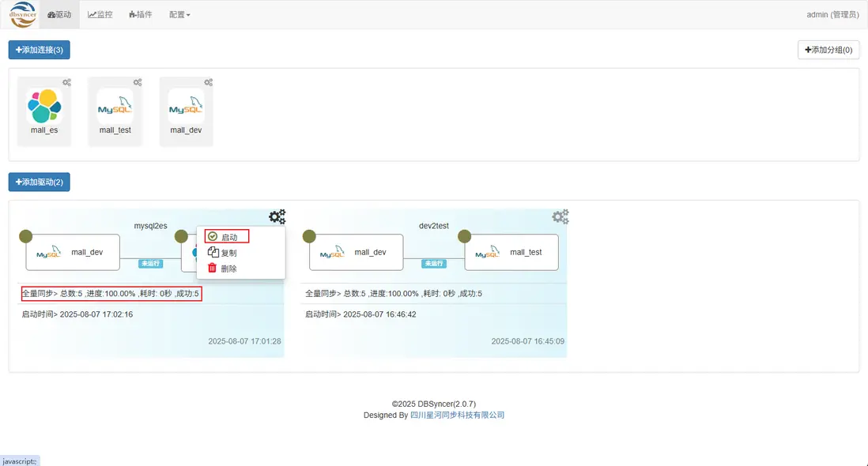Image resolution: width=868 pixels, height=466 pixels.
Task: Click mall_dev source box in mysql2es
Action: 73,253
